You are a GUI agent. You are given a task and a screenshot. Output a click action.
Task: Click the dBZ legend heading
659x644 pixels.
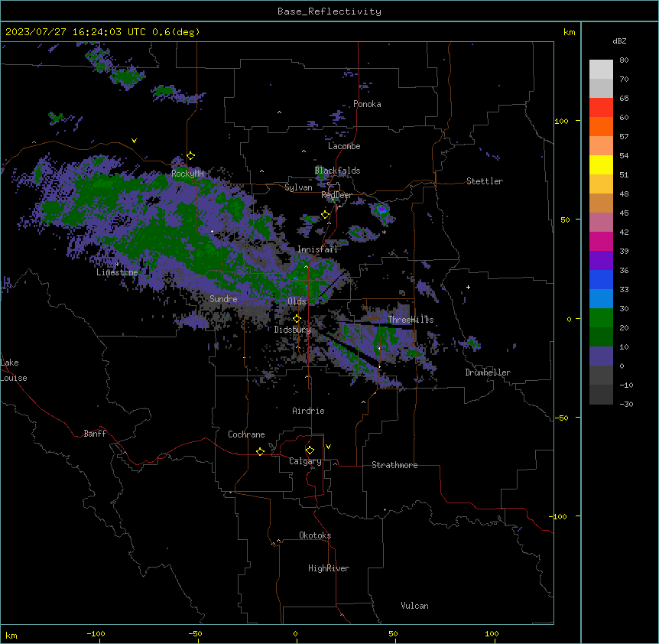click(619, 41)
